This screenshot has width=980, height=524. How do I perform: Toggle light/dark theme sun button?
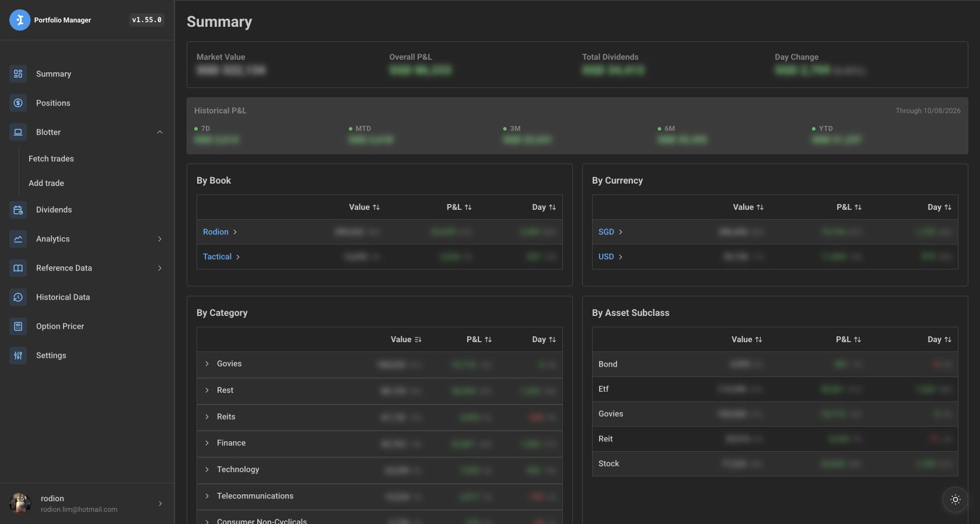pos(955,500)
